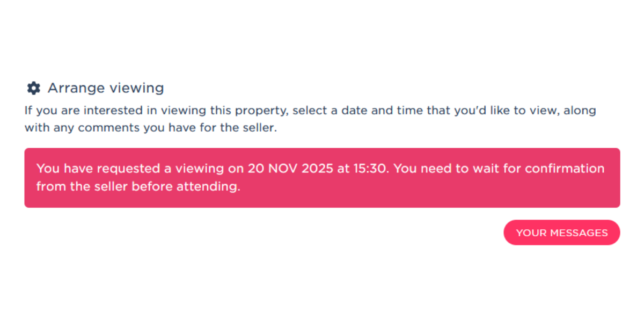Image resolution: width=644 pixels, height=312 pixels.
Task: Select the pink YOUR MESSAGES pill button
Action: 561,233
